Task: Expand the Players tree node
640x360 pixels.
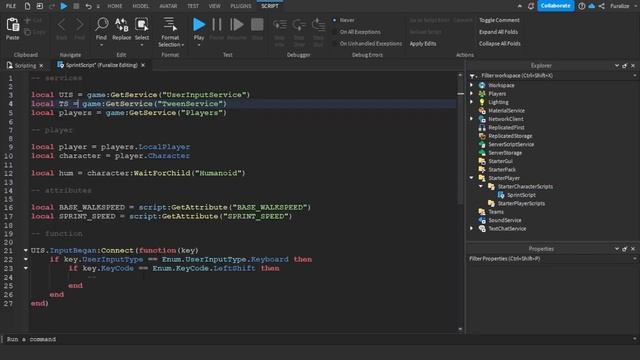Action: click(471, 93)
